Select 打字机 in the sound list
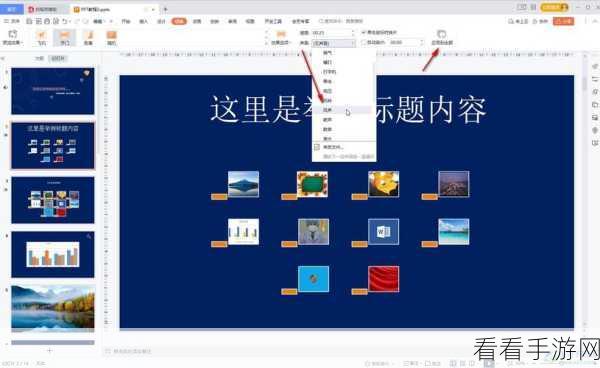Image resolution: width=600 pixels, height=368 pixels. tap(329, 72)
